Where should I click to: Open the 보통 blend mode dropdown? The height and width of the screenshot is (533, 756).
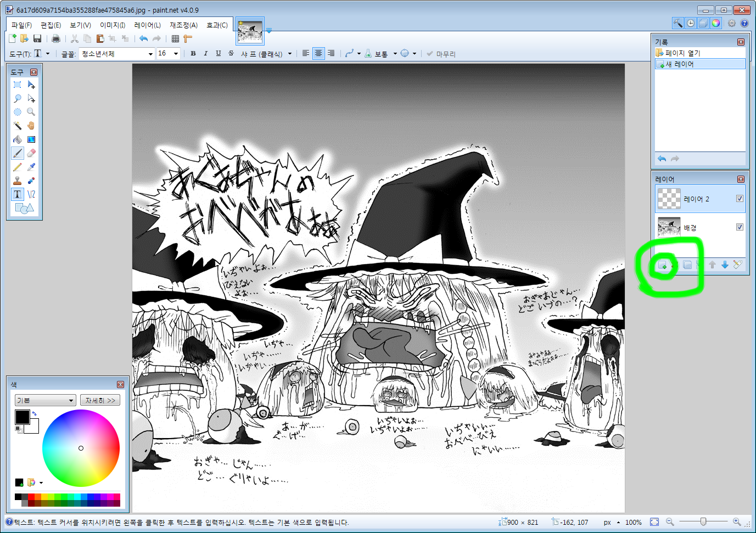point(395,54)
